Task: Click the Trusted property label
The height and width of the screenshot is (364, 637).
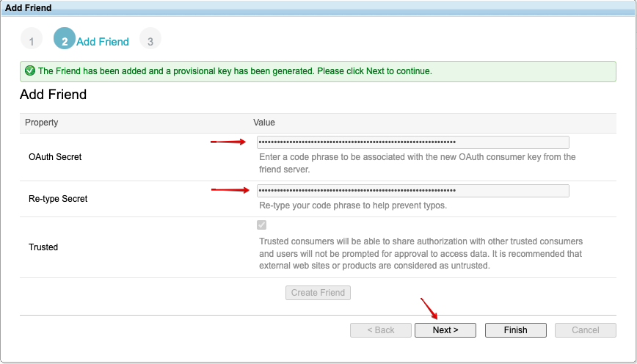Action: 43,247
